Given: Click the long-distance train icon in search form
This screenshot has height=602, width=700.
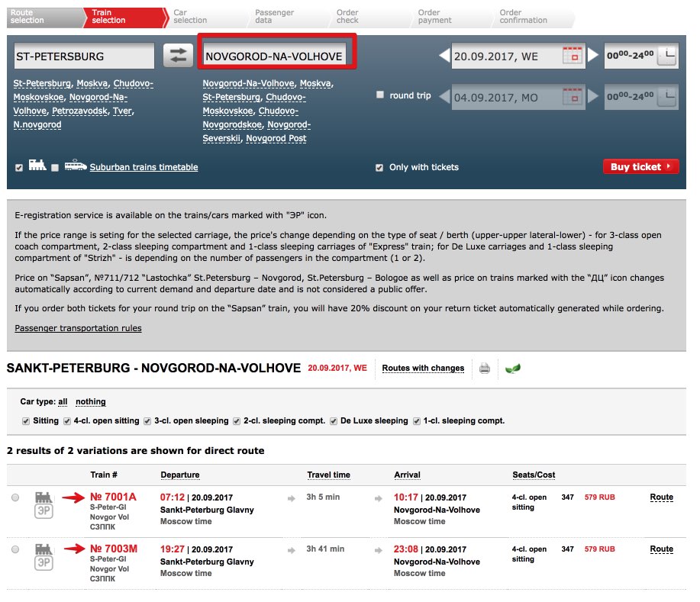Looking at the screenshot, I should pos(37,165).
